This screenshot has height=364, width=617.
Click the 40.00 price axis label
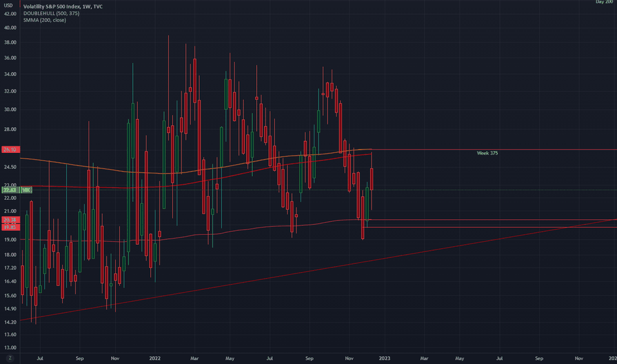10,28
